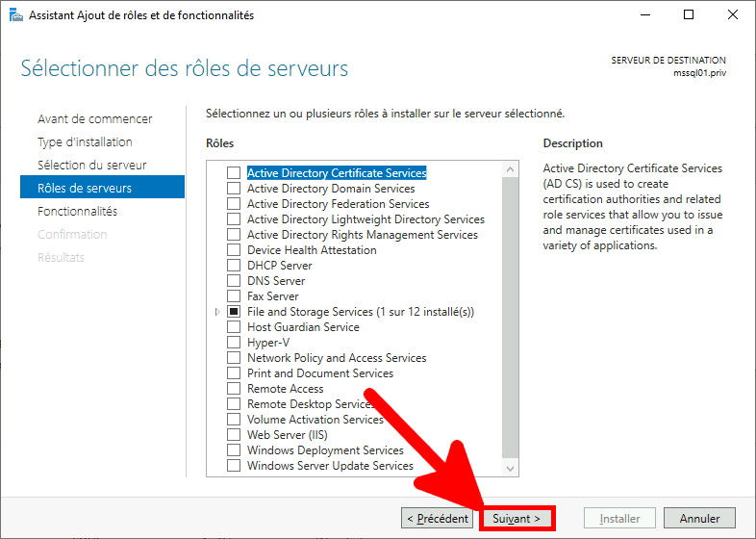Go to Type d'installation step
The image size is (756, 539).
[x=85, y=141]
